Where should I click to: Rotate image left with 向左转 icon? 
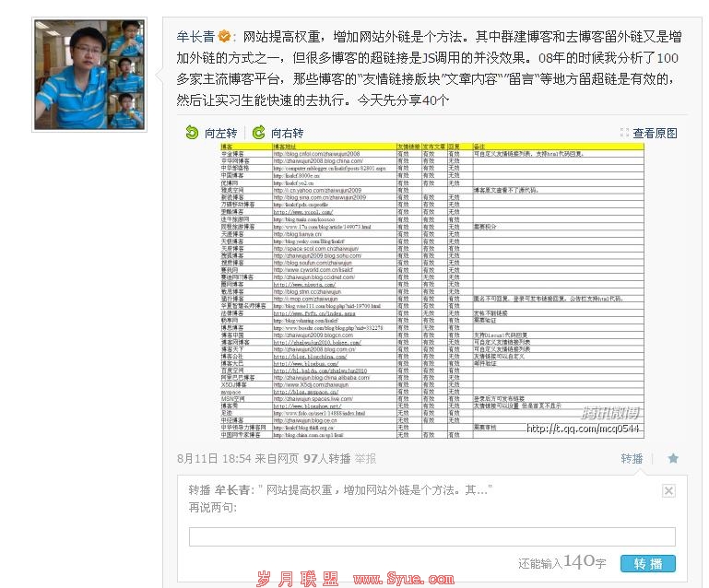[x=192, y=133]
